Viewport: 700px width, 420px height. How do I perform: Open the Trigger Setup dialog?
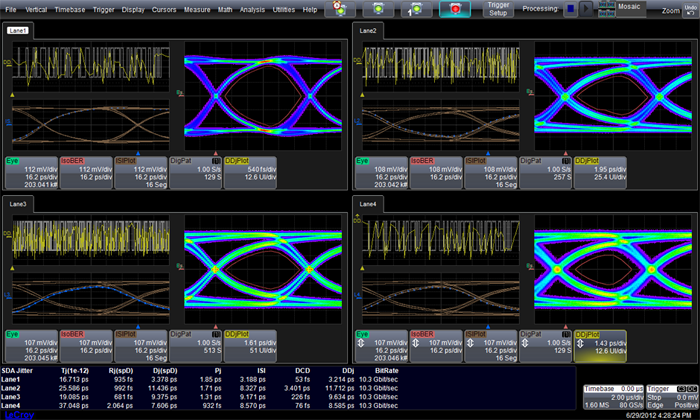pyautogui.click(x=498, y=10)
